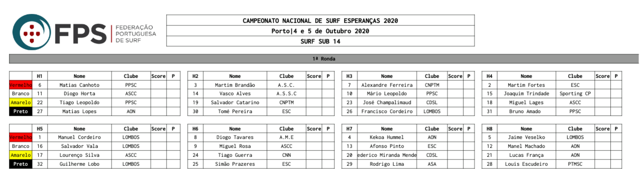
Task: Select Matias Canhoto name cell
Action: (x=79, y=85)
